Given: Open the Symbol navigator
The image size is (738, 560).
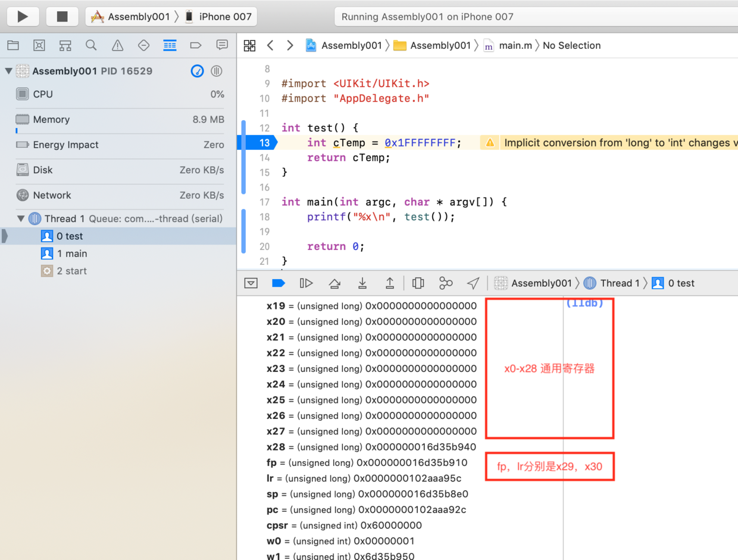Looking at the screenshot, I should [x=65, y=45].
